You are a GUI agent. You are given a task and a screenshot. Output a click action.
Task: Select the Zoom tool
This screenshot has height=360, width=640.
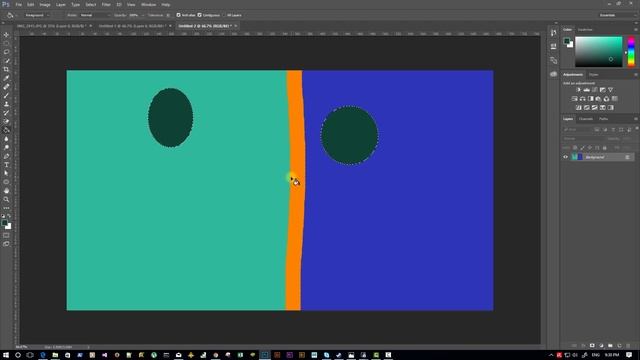point(6,200)
